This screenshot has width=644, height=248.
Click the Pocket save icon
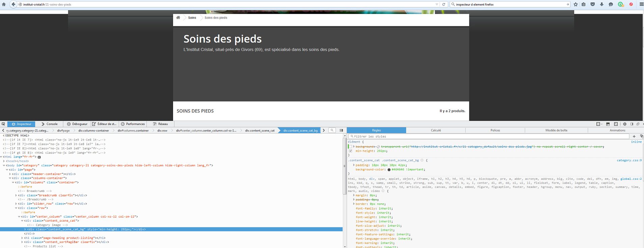pos(593,4)
